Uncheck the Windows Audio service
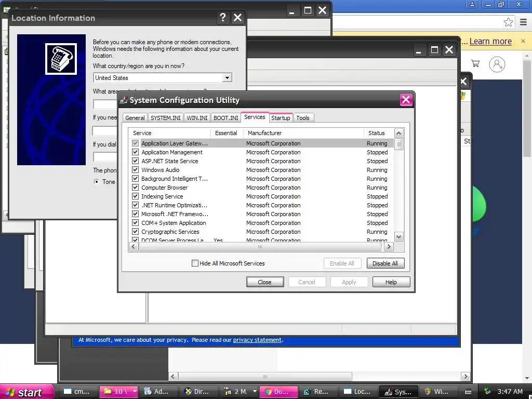 (x=135, y=170)
